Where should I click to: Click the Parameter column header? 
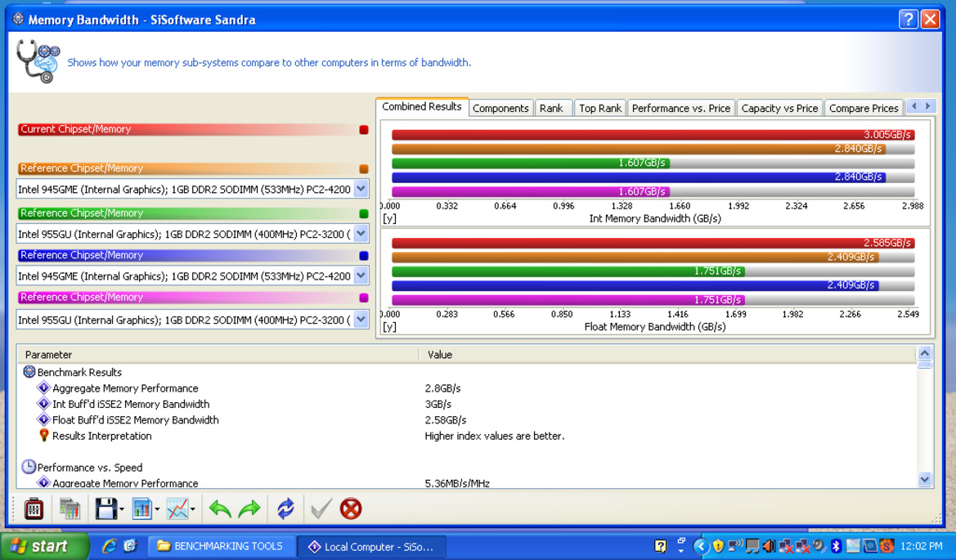219,355
